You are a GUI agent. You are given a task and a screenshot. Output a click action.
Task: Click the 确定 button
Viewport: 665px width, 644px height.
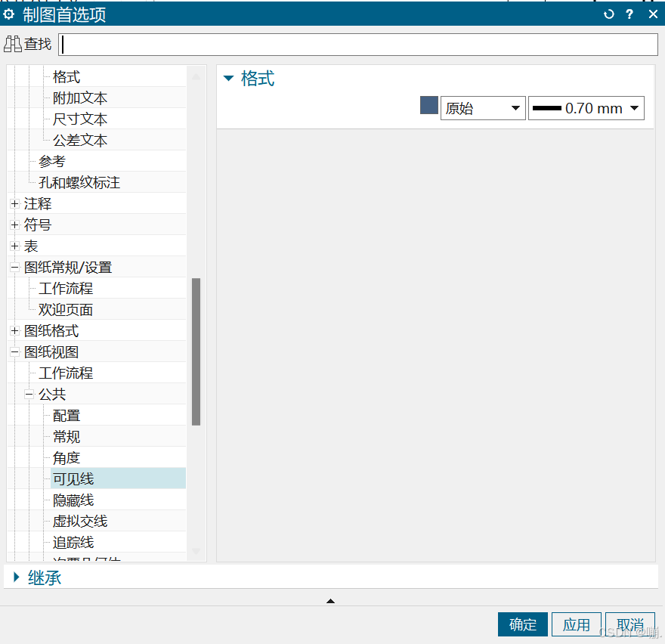522,624
